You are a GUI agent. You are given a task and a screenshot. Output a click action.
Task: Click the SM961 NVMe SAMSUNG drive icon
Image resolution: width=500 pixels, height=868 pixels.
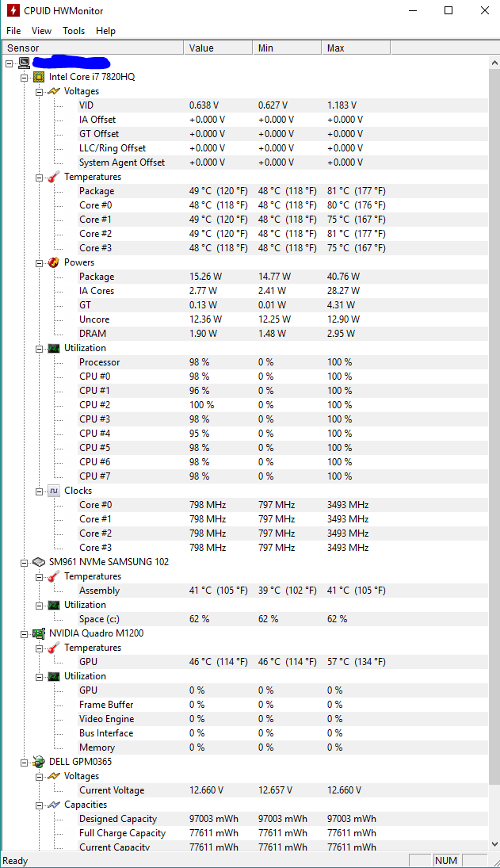(x=39, y=562)
